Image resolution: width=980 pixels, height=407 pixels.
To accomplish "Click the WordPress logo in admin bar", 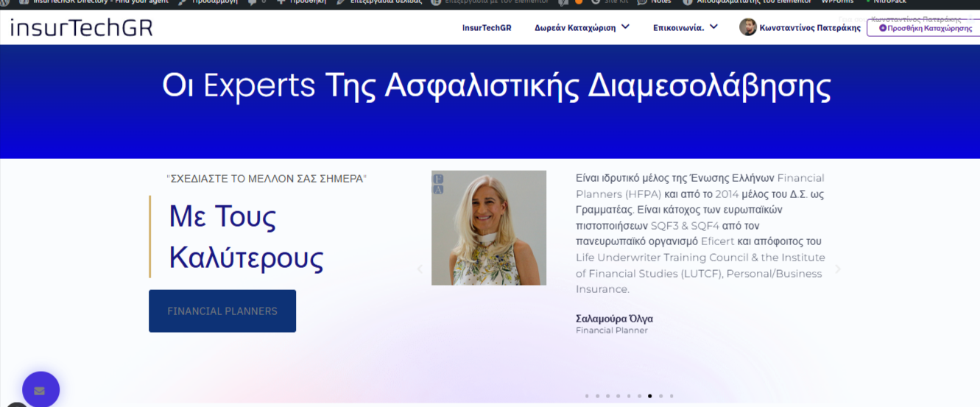I will [x=6, y=2].
